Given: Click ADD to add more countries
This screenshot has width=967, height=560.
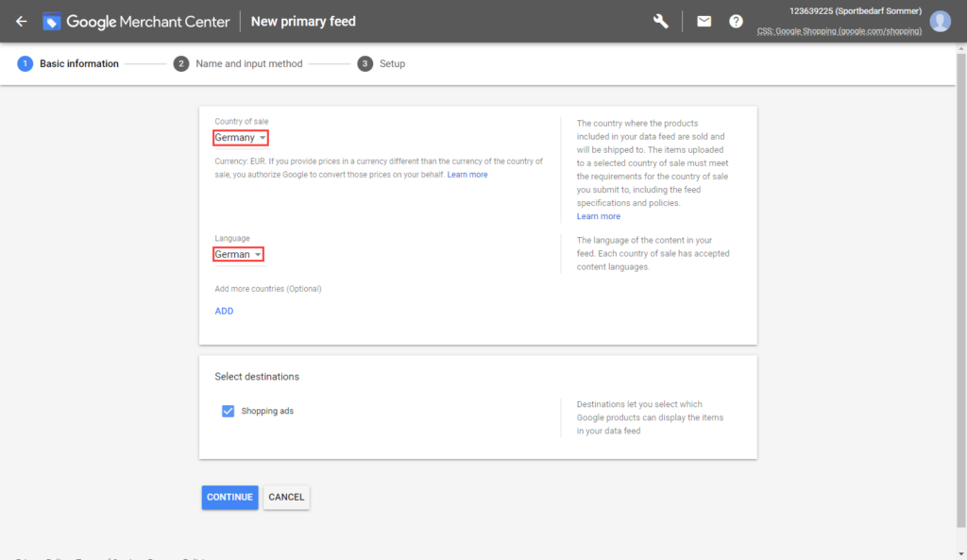Looking at the screenshot, I should coord(224,311).
